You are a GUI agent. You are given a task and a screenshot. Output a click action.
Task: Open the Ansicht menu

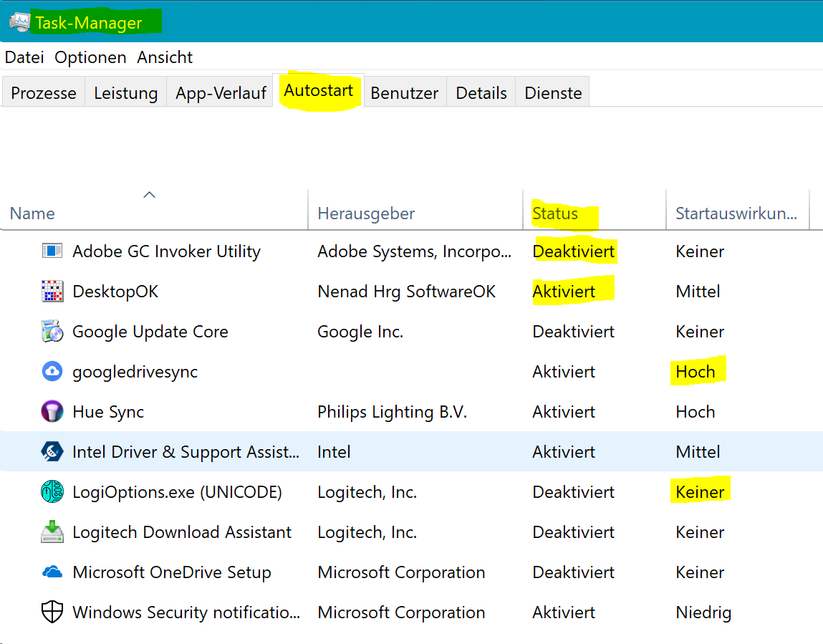coord(165,57)
